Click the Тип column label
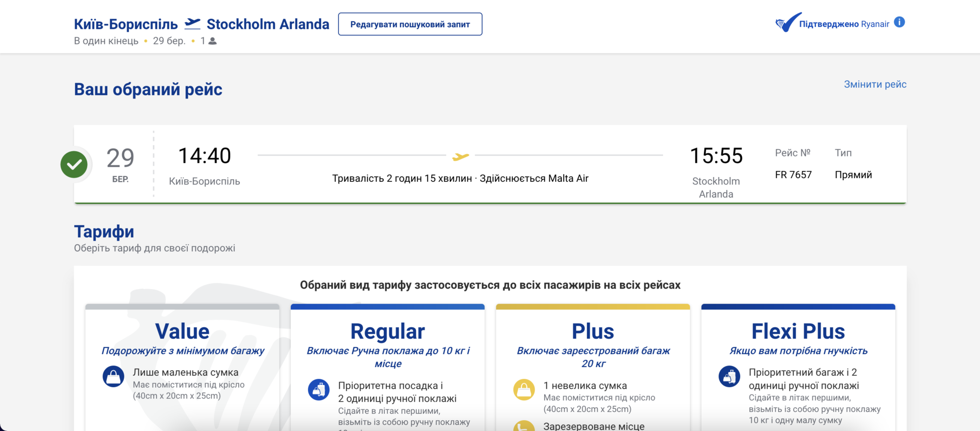Image resolution: width=980 pixels, height=431 pixels. (843, 153)
